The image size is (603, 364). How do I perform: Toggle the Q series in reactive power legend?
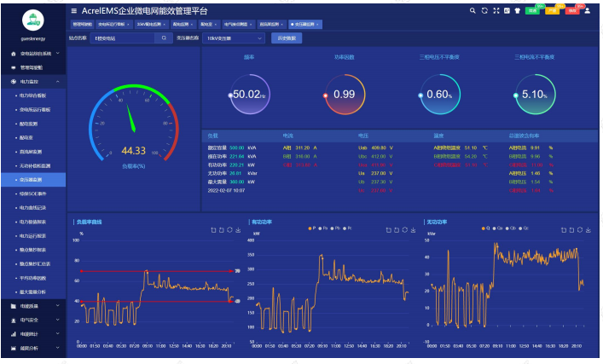(x=485, y=228)
